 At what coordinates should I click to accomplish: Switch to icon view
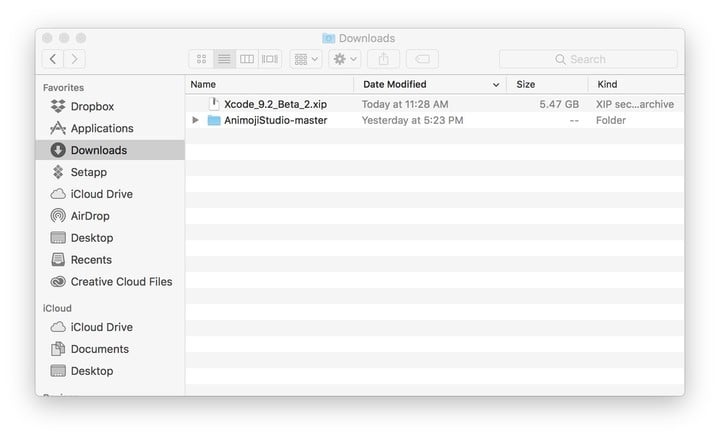tap(201, 59)
